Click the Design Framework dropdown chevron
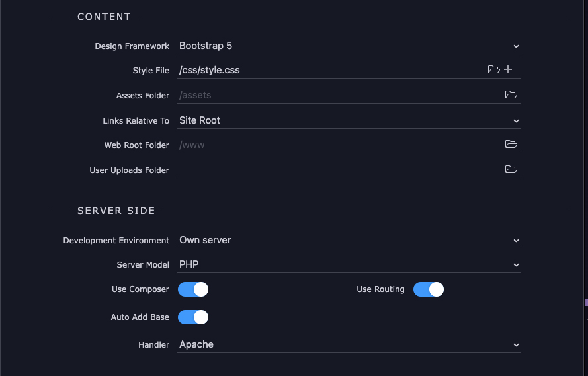 516,46
